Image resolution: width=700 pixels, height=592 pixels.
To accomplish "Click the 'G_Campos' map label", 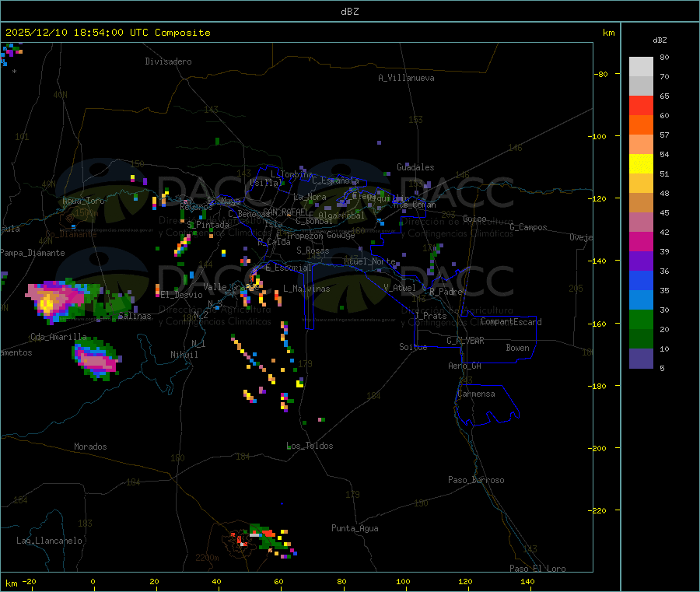I will pos(529,227).
